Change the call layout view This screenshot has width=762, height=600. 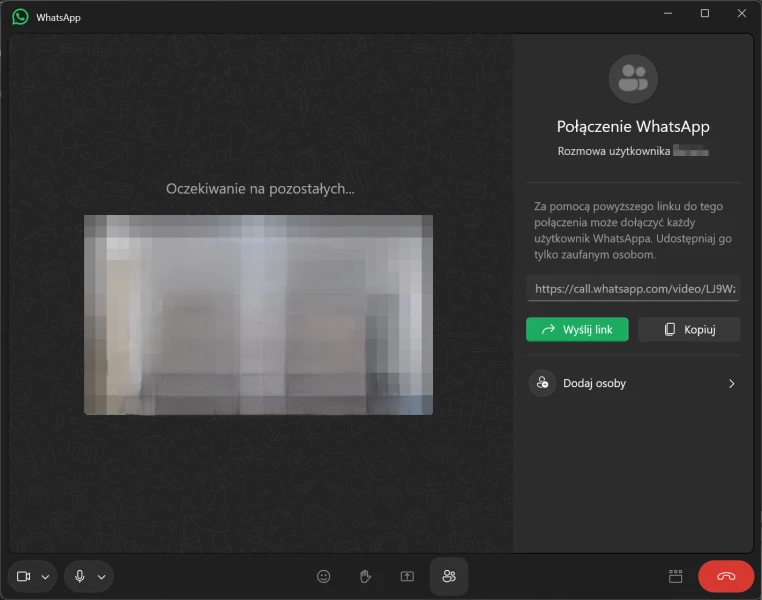[676, 576]
